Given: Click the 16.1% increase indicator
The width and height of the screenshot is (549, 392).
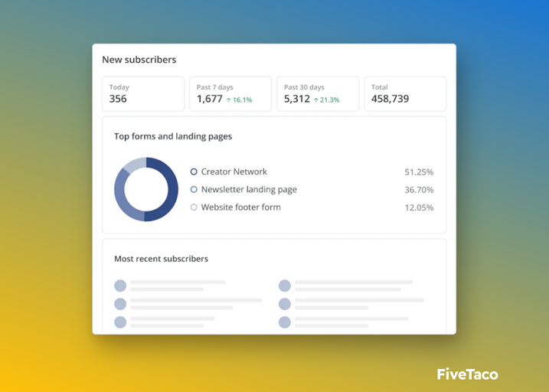Looking at the screenshot, I should pos(239,100).
